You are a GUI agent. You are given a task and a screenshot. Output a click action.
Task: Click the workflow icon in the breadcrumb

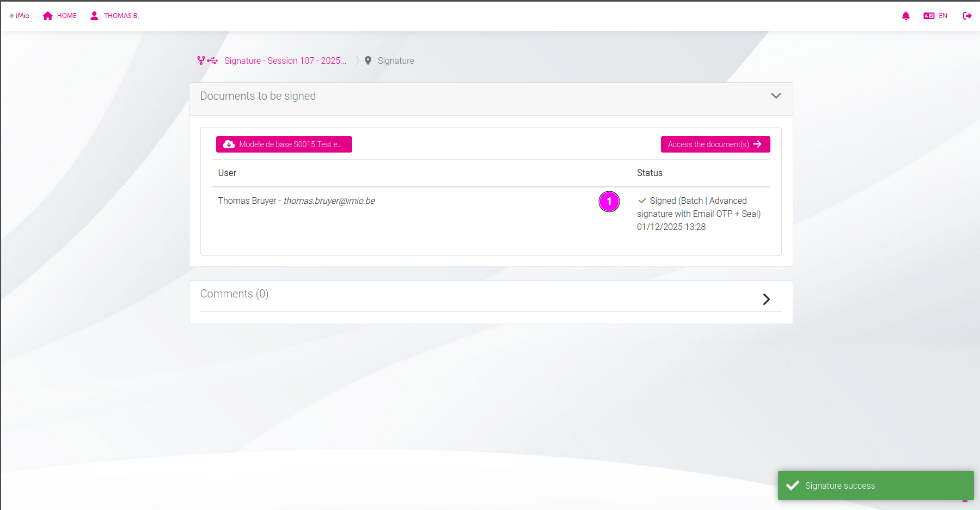(207, 60)
